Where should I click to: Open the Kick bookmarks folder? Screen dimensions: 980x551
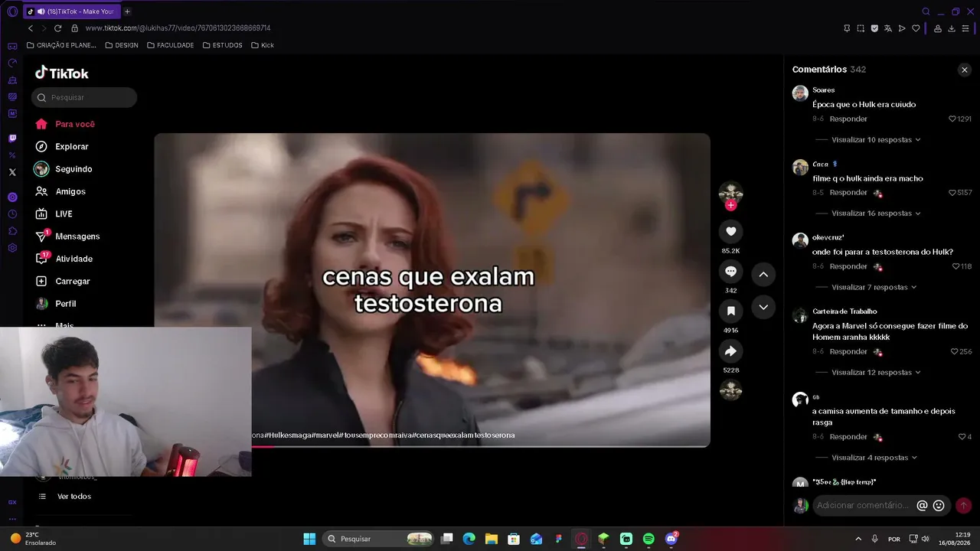tap(263, 45)
